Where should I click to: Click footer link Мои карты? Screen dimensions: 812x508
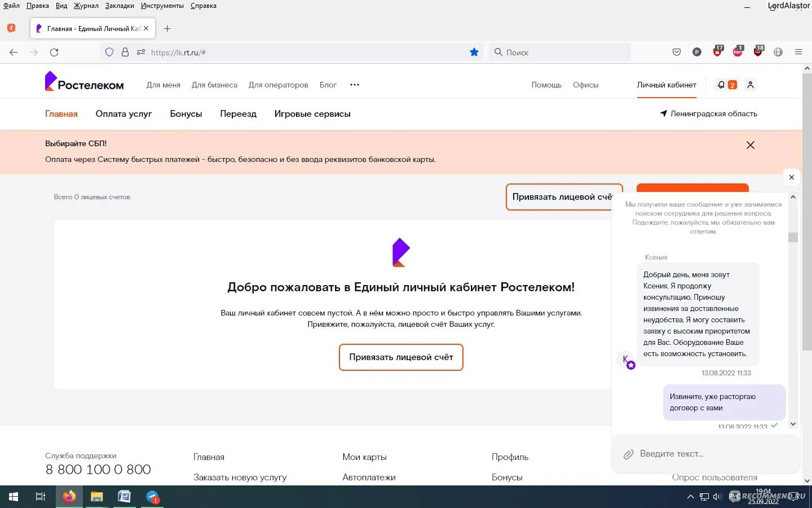pyautogui.click(x=364, y=457)
